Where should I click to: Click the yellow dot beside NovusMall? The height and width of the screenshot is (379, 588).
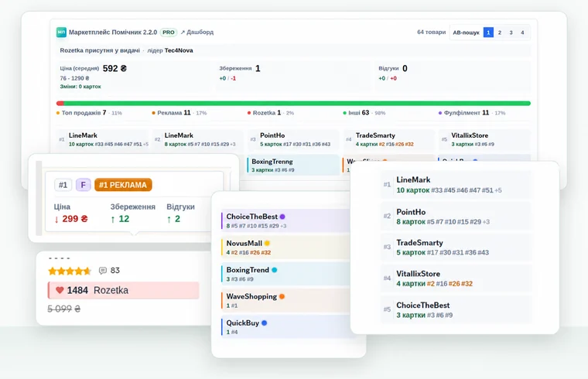pos(267,244)
